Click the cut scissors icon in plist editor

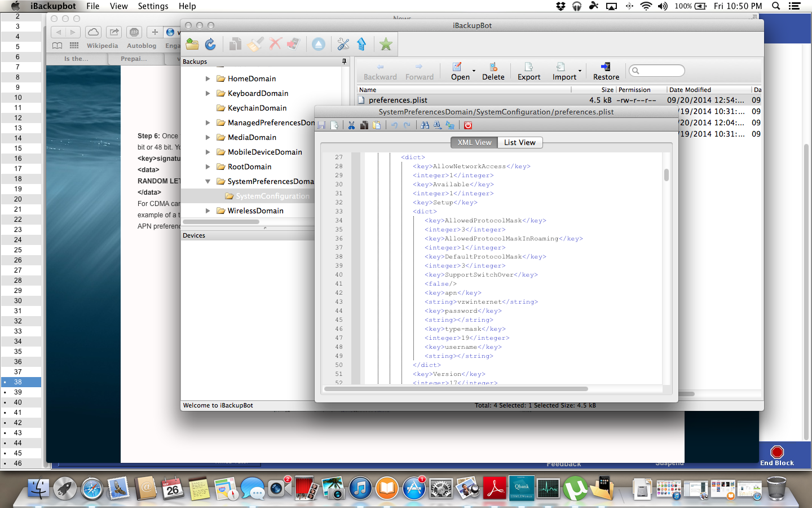click(x=351, y=125)
